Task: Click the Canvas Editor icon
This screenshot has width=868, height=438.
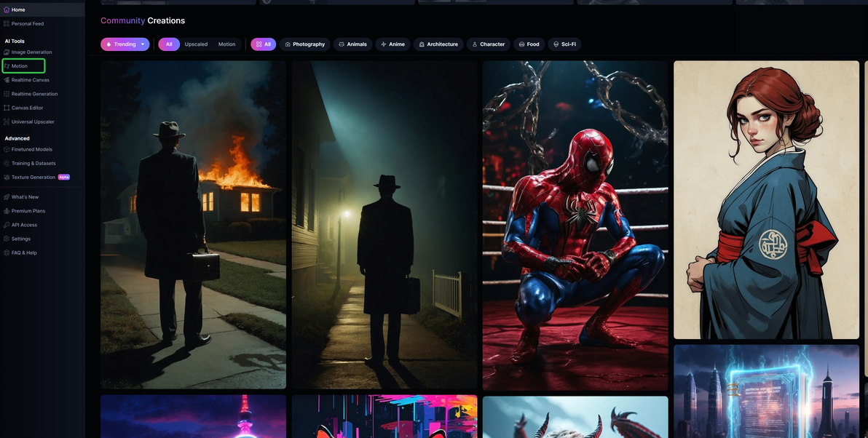Action: (7, 108)
